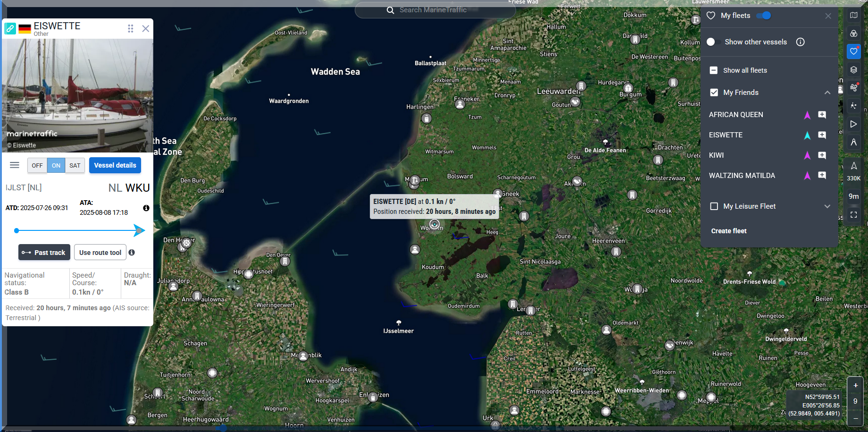Click the Past track button
The image size is (868, 432).
[44, 253]
